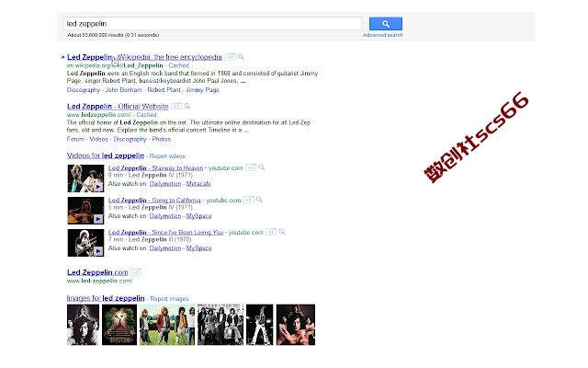
Task: Play Going to California video thumbnail
Action: click(85, 211)
